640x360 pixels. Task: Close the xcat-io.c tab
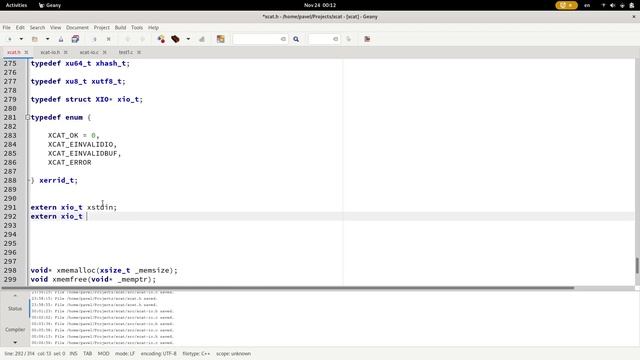[x=104, y=52]
